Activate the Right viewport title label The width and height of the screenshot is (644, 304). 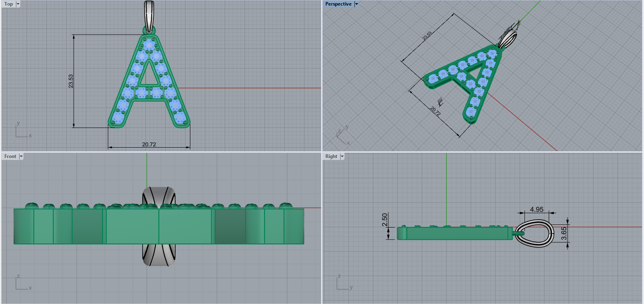[331, 156]
